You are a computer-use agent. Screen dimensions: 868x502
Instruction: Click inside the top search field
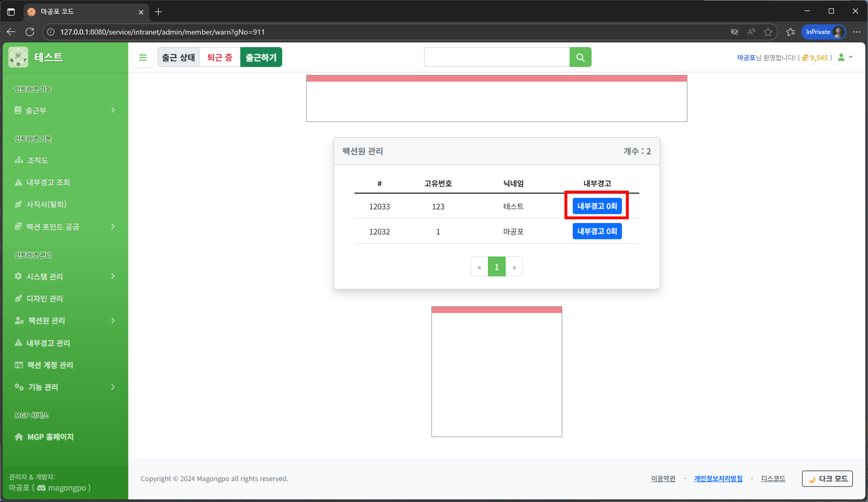tap(496, 57)
